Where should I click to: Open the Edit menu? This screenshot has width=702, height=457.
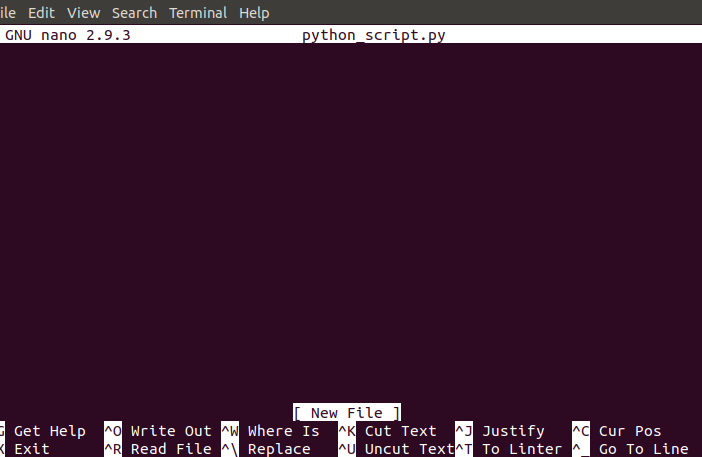point(41,13)
